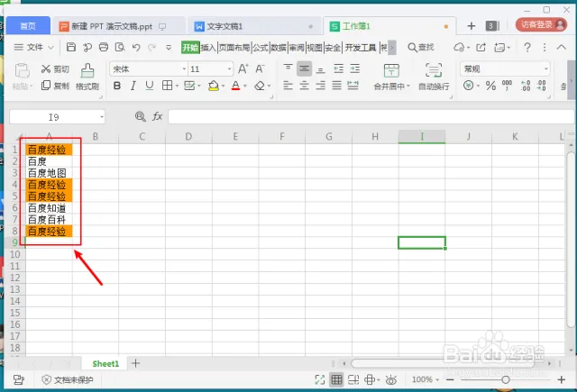Screen dimensions: 577x392
Task: Align text right
Action: pyautogui.click(x=321, y=86)
